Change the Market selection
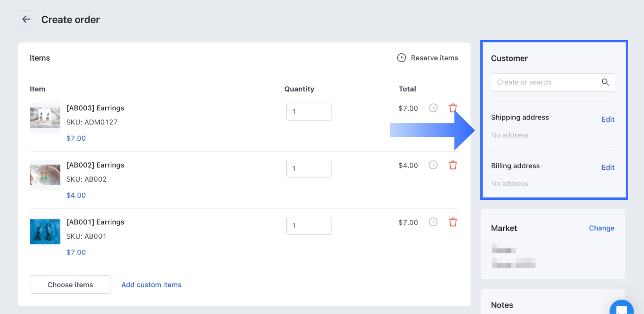Viewport: 644px width, 314px height. [x=601, y=228]
